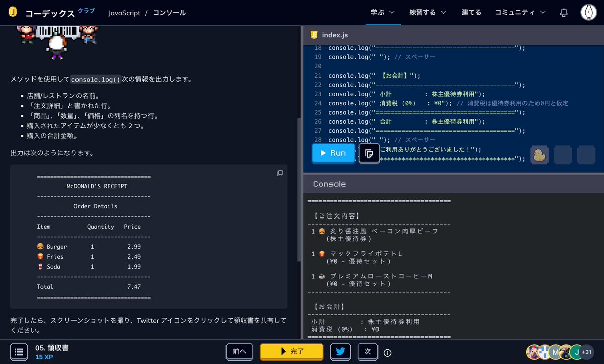Click the コーデックス brand name
This screenshot has height=364, width=604.
[50, 13]
